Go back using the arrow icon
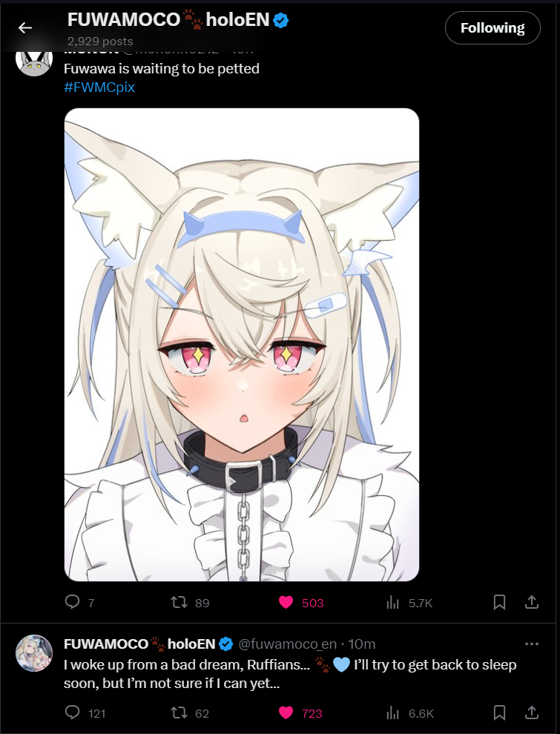 [x=24, y=28]
